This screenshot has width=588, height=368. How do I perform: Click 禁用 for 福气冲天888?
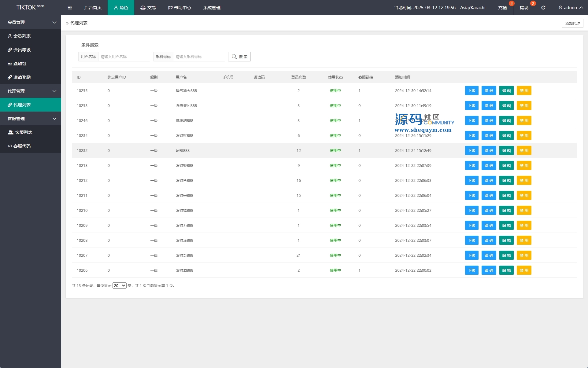point(524,90)
